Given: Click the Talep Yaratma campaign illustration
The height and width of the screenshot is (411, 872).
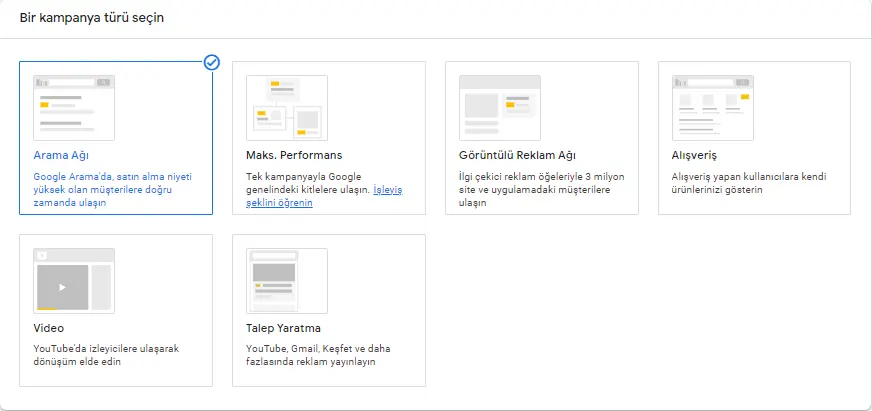Looking at the screenshot, I should click(287, 281).
